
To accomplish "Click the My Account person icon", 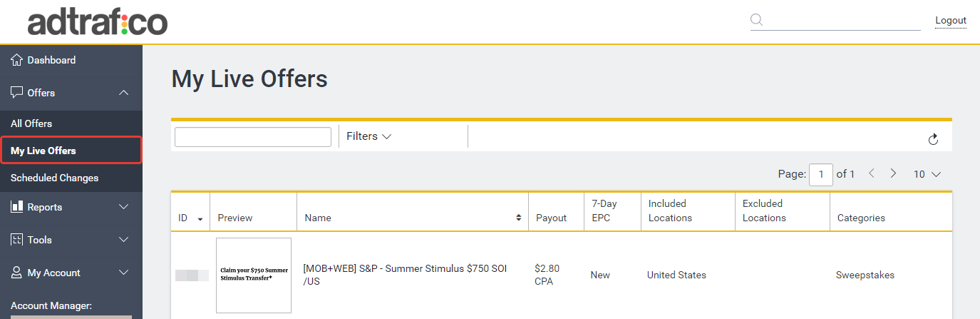I will pyautogui.click(x=17, y=273).
